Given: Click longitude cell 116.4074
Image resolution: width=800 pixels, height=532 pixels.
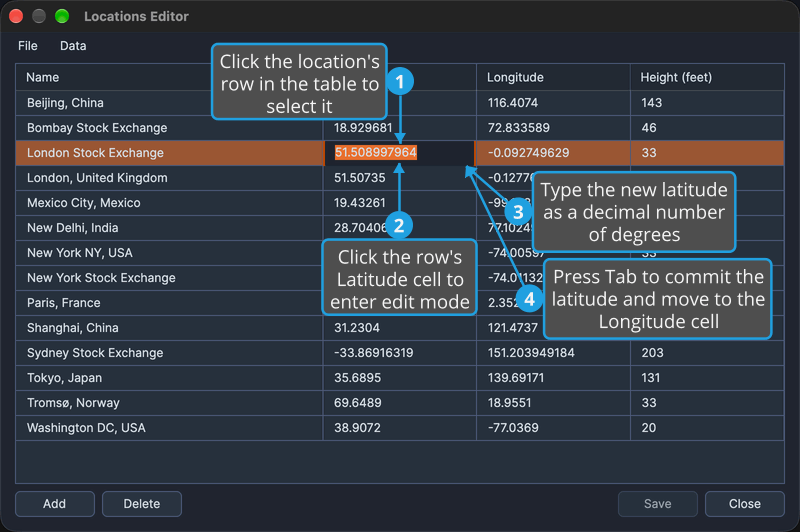Looking at the screenshot, I should 554,103.
